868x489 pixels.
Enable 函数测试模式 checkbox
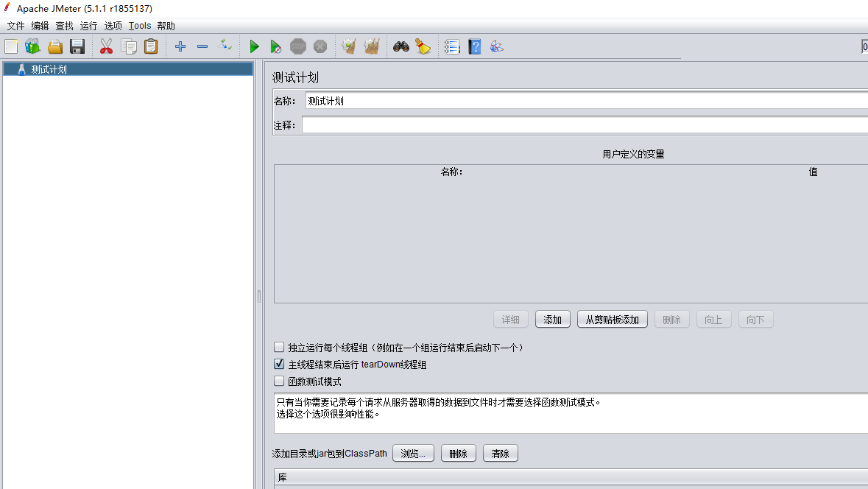point(279,381)
